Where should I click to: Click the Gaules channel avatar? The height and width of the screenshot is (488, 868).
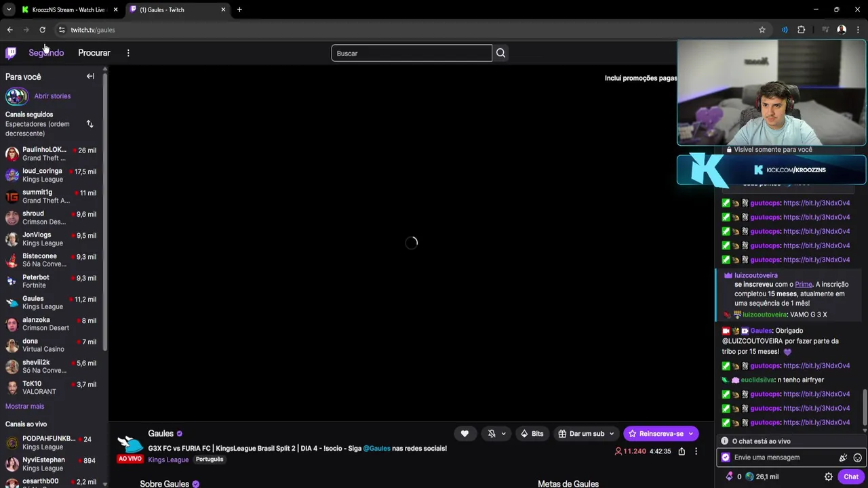131,444
